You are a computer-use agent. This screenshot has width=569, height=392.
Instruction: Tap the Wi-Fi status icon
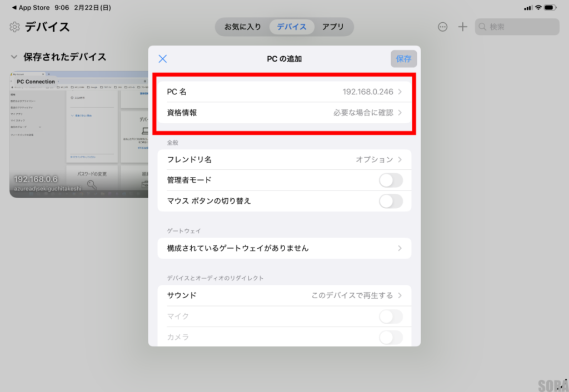(x=538, y=8)
